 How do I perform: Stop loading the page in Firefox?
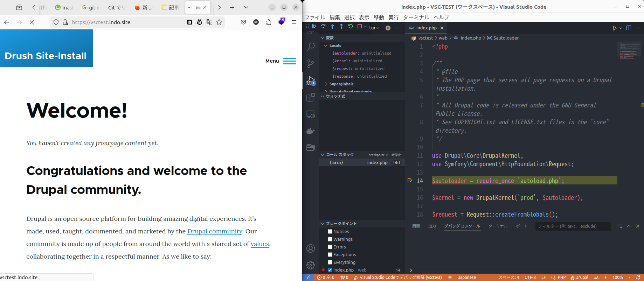(32, 22)
